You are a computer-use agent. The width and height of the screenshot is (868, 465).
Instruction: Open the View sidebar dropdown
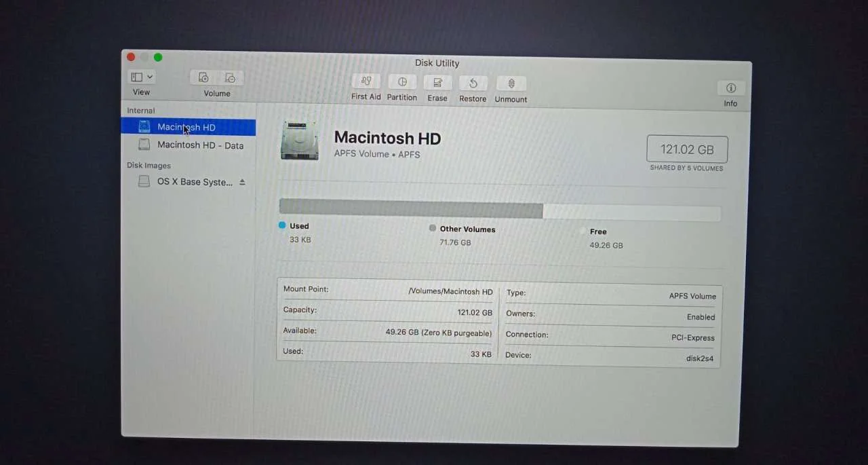[142, 77]
